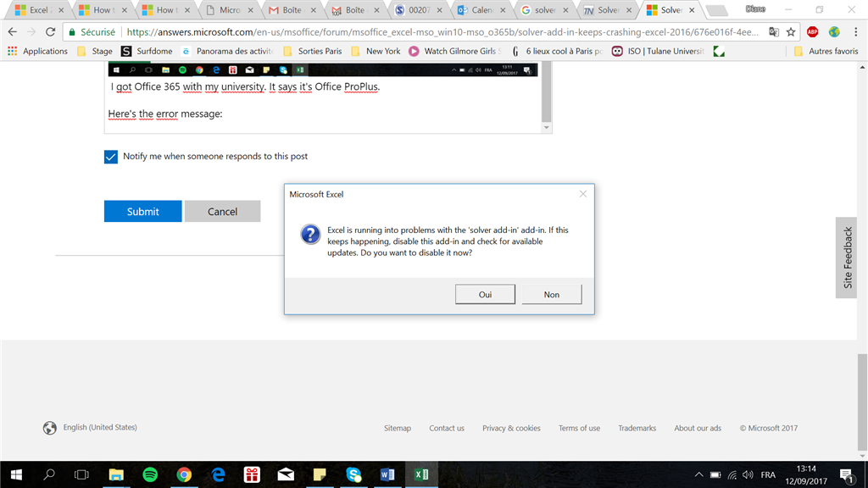Open Terms of use footer link
This screenshot has width=868, height=488.
click(579, 428)
